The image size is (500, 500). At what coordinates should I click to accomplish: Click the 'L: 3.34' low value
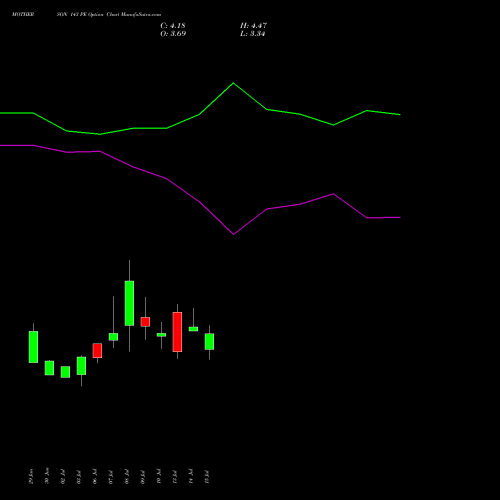253,34
